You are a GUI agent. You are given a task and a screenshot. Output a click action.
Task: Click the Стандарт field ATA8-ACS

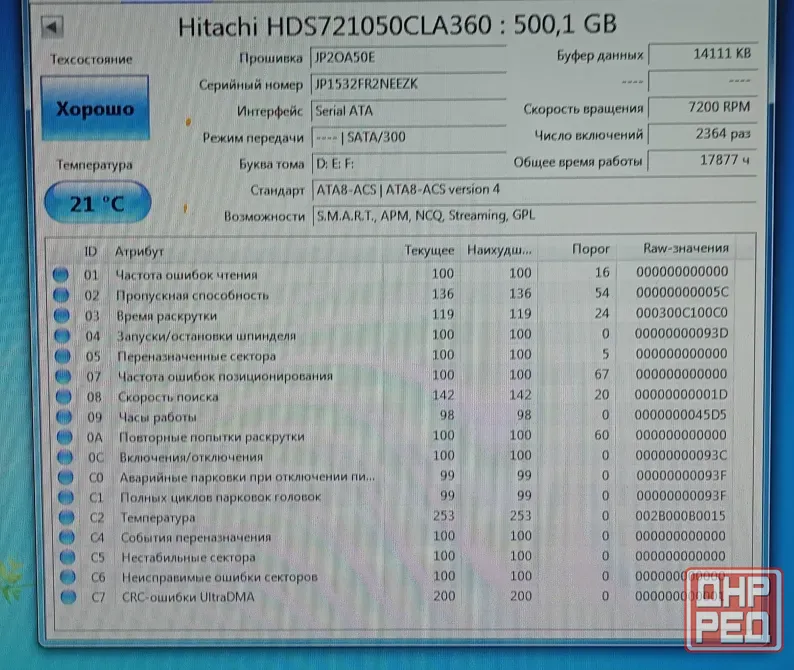(534, 190)
